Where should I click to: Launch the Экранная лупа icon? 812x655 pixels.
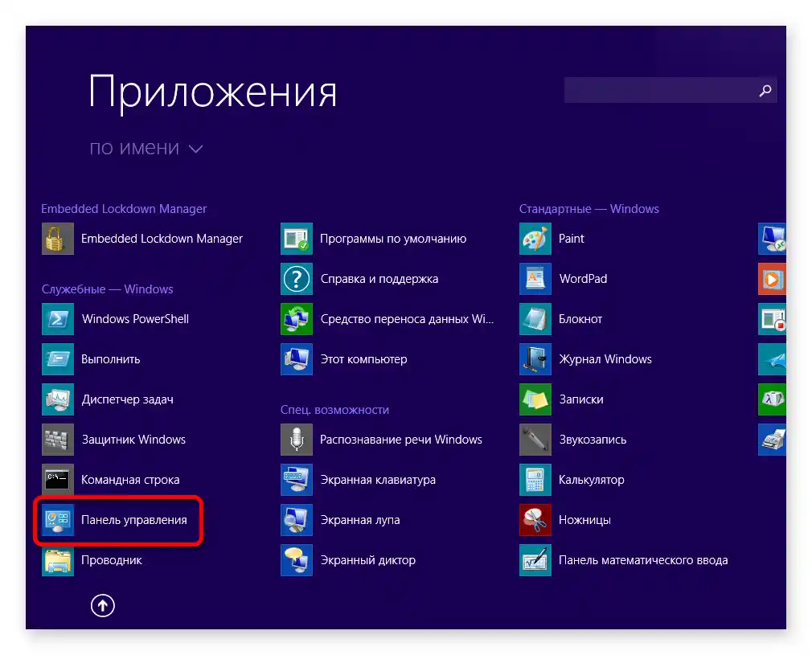click(x=297, y=520)
